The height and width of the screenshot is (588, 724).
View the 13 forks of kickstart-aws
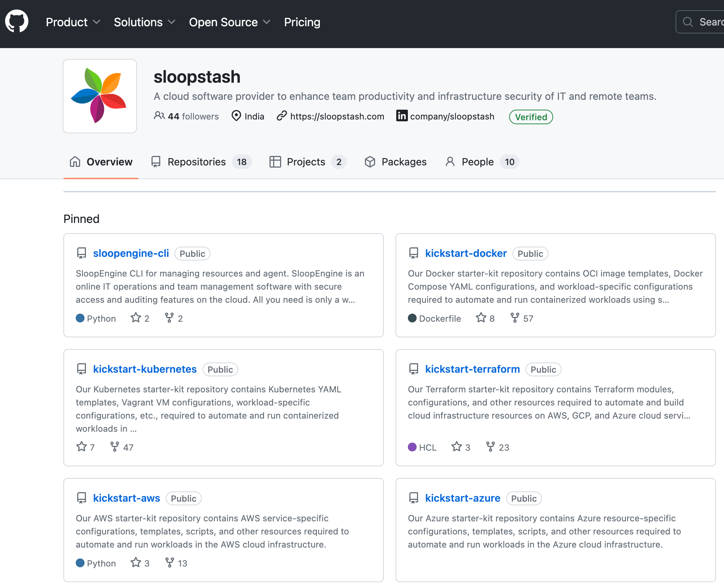pos(176,563)
